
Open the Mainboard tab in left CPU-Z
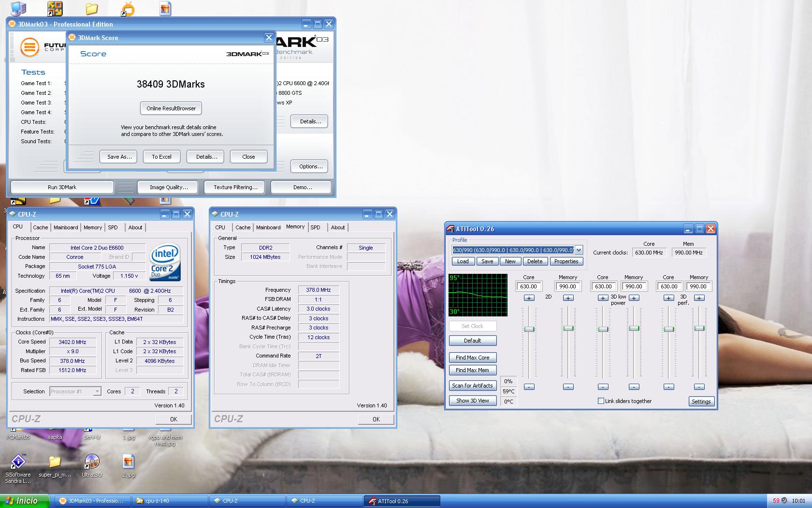click(x=66, y=227)
